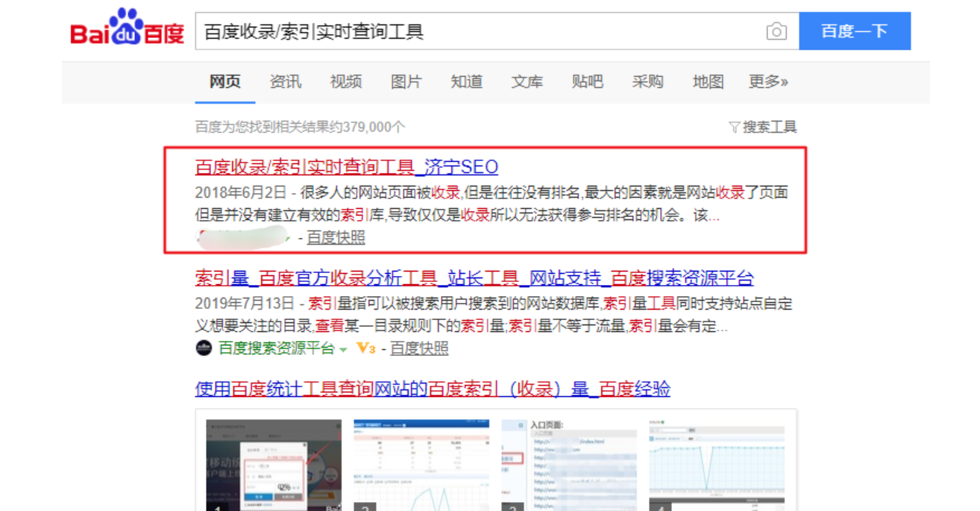This screenshot has width=980, height=511.
Task: Go to the 贴吧 tab
Action: tap(588, 82)
